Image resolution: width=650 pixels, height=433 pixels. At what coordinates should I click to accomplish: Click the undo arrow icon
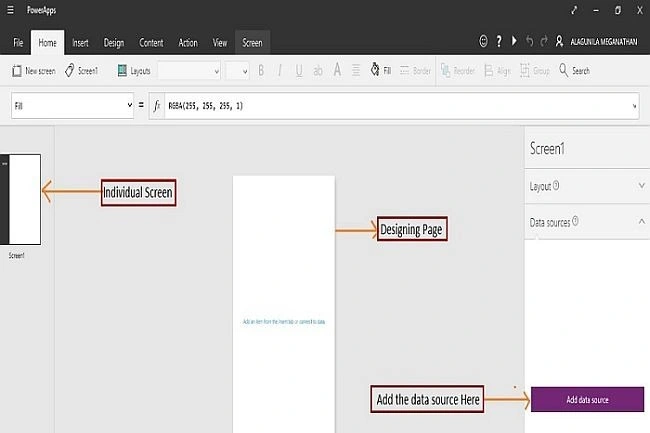[x=529, y=41]
